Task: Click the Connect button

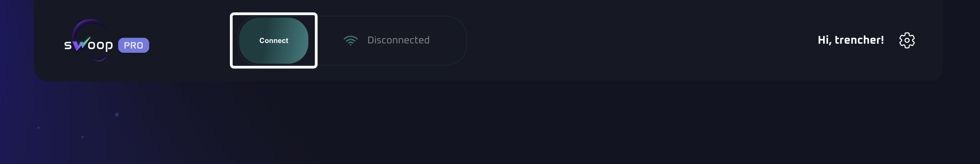Action: [x=273, y=41]
